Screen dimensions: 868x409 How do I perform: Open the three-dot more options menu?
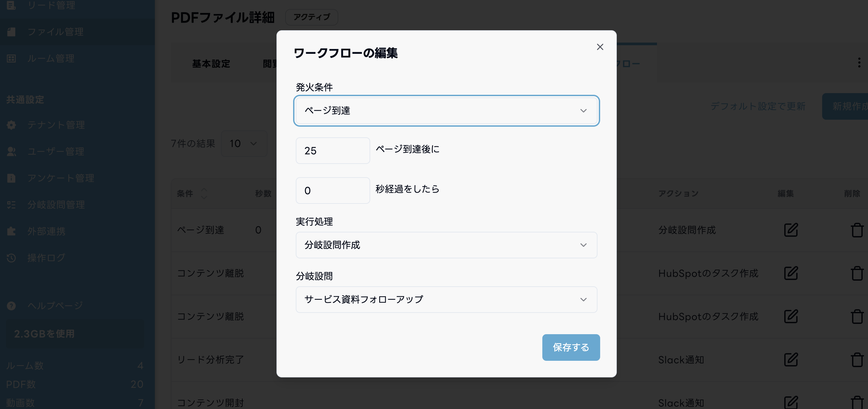click(859, 63)
